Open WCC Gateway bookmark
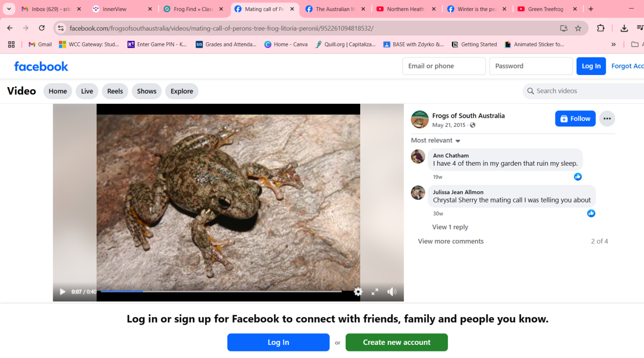Screen dimensions: 644x358 pyautogui.click(x=90, y=44)
